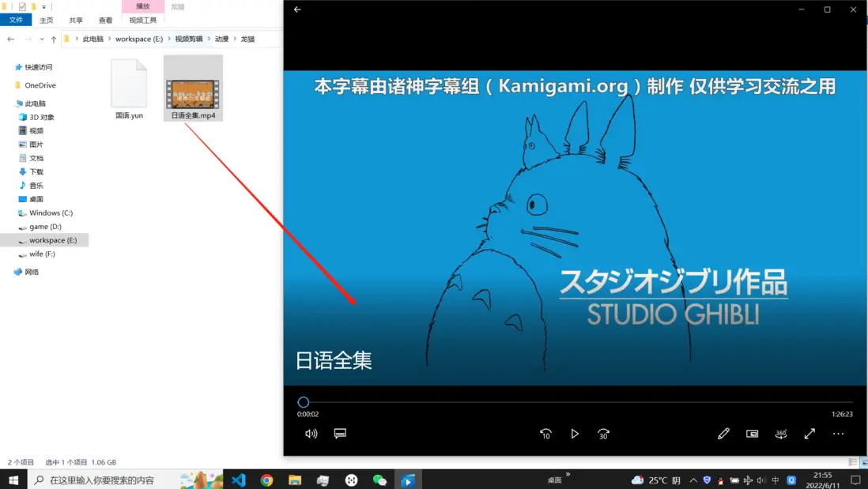Switch to details view in Explorer
The width and height of the screenshot is (868, 489).
point(852,462)
